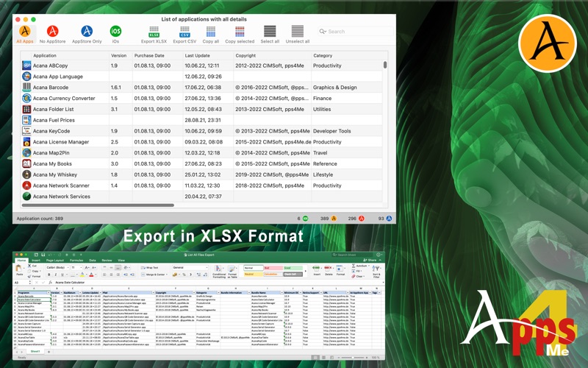Select the Acana My Whiskey row

(54, 175)
